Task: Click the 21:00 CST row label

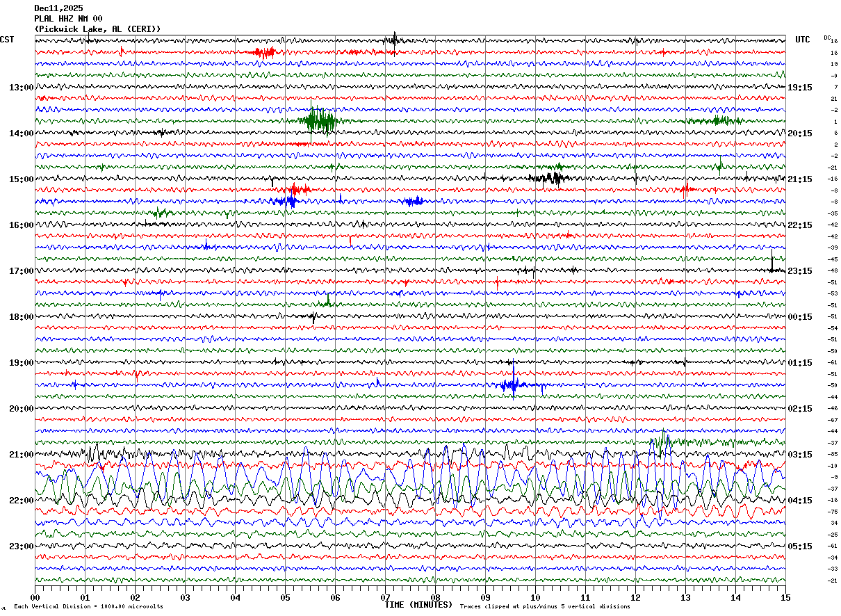Action: 21,455
